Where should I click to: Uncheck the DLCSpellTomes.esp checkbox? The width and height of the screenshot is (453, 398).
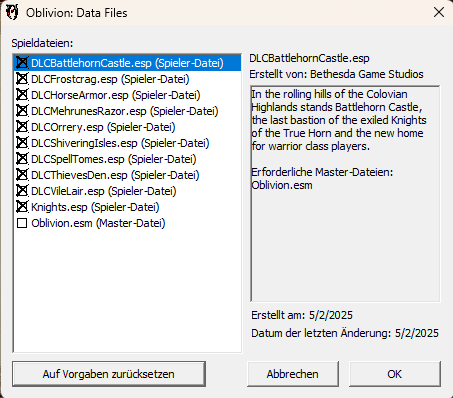[22, 159]
